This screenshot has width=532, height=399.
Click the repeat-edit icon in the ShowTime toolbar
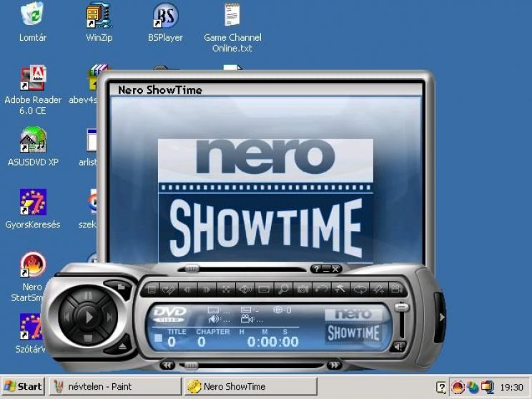(x=169, y=290)
